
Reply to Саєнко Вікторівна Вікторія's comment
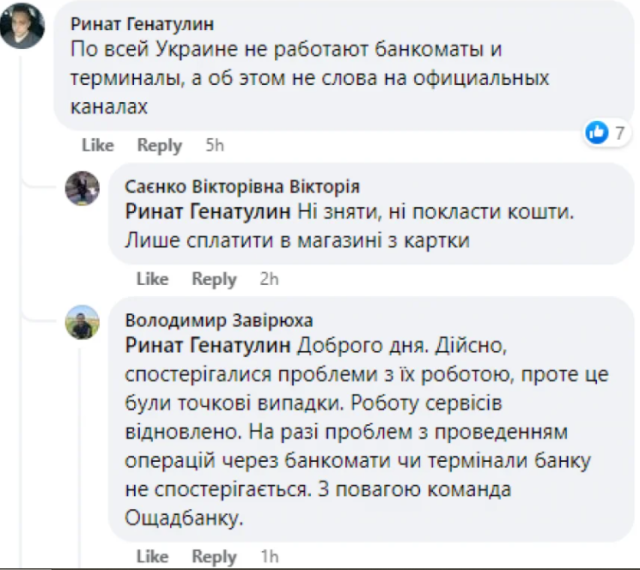[214, 279]
